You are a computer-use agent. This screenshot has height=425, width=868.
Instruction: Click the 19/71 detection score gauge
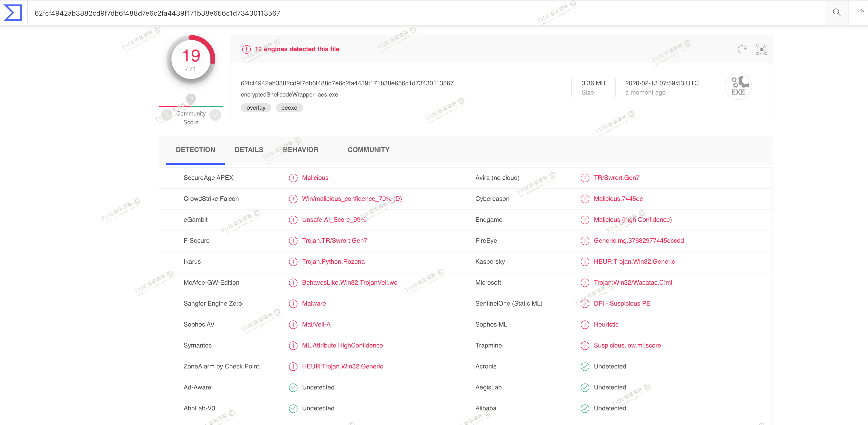point(191,60)
